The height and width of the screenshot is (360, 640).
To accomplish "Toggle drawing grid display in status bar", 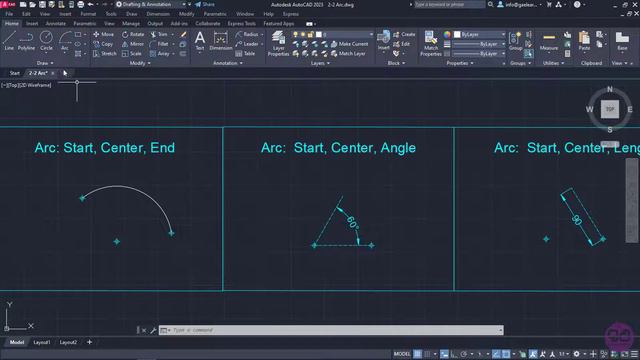I will point(417,354).
